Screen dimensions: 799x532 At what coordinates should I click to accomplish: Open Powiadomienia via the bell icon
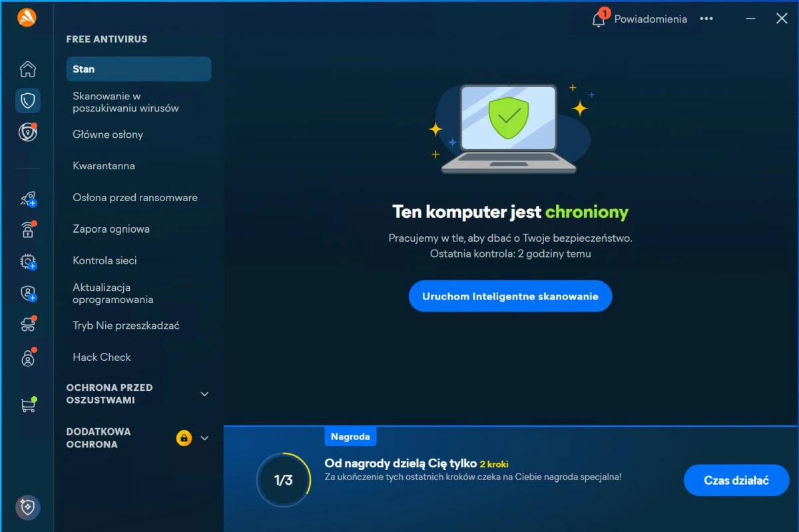tap(598, 19)
